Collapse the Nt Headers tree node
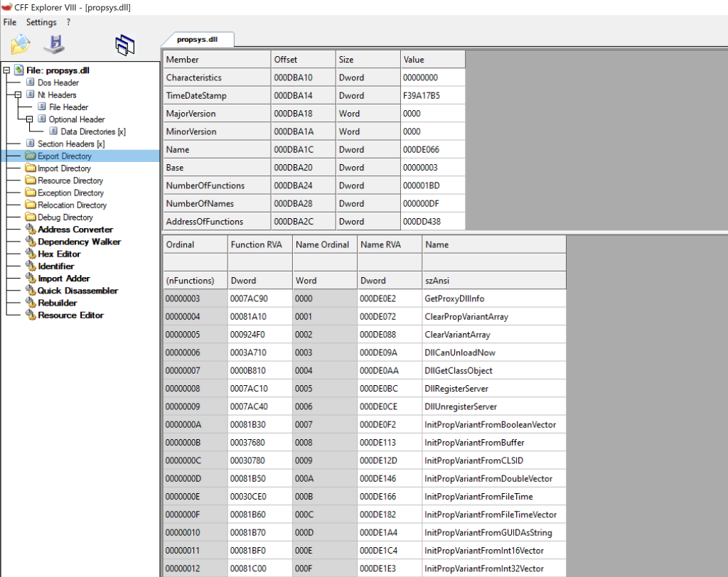 pyautogui.click(x=18, y=95)
